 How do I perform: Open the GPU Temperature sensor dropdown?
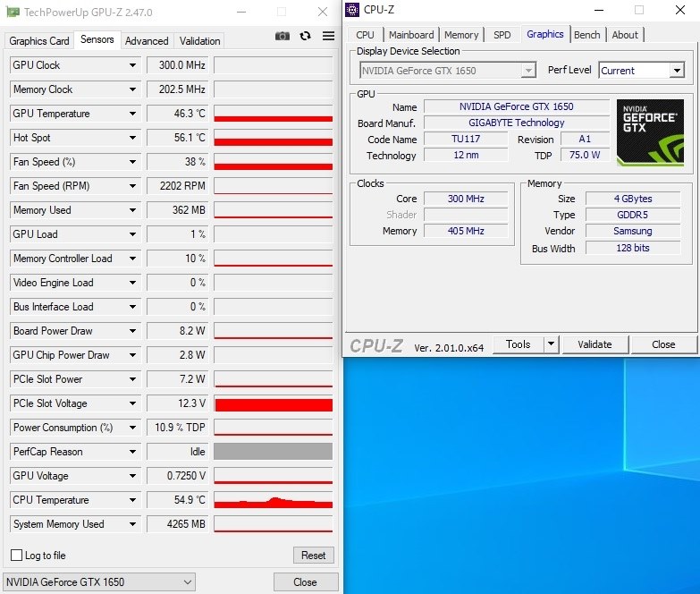coord(132,114)
